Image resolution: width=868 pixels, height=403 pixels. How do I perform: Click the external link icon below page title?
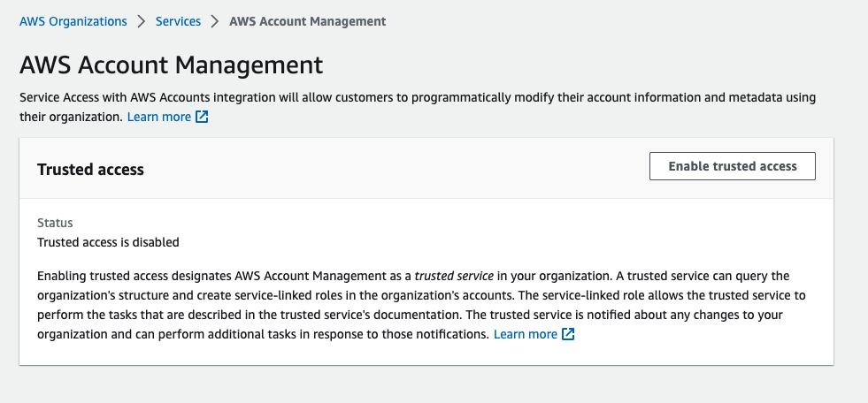(202, 117)
